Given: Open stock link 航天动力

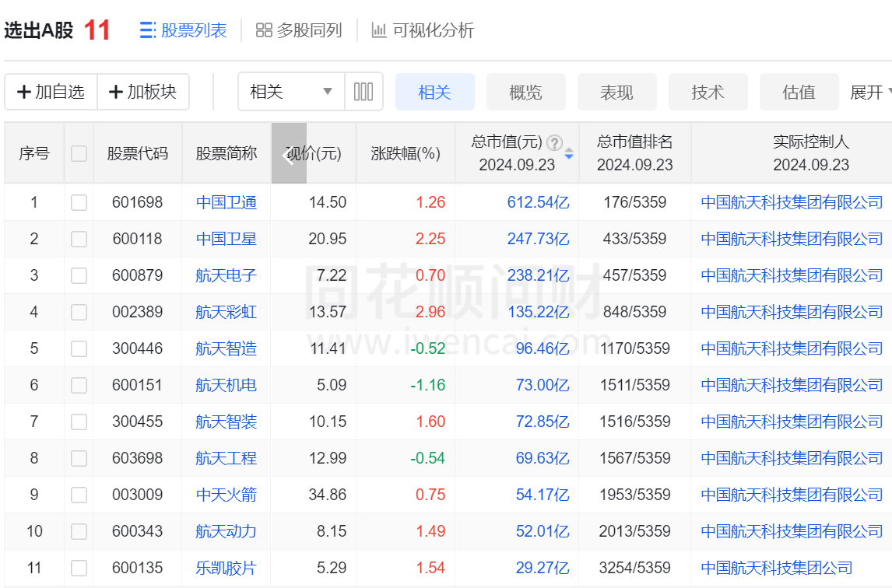Looking at the screenshot, I should coord(227,531).
